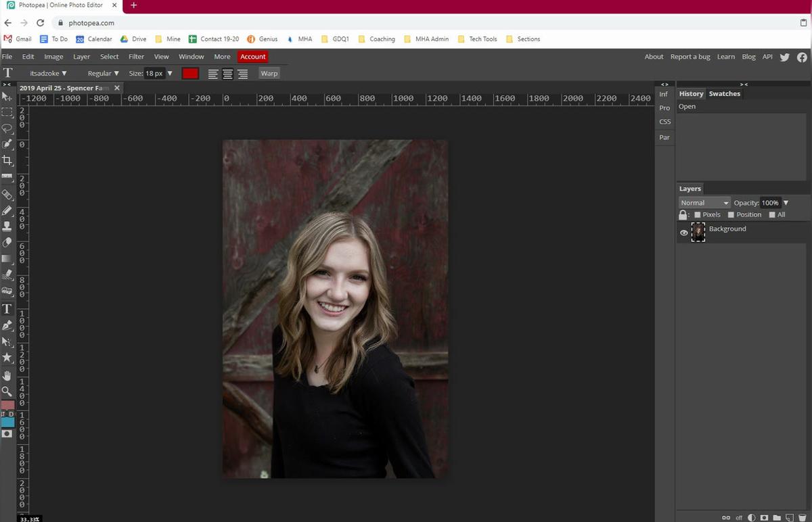This screenshot has height=522, width=812.
Task: Open the Learn link
Action: 726,57
